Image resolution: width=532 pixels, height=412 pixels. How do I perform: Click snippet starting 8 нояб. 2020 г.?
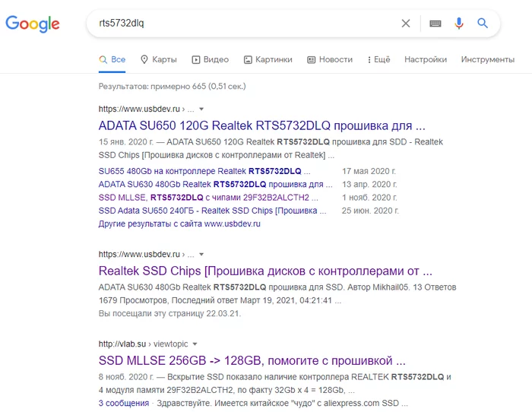click(x=275, y=383)
